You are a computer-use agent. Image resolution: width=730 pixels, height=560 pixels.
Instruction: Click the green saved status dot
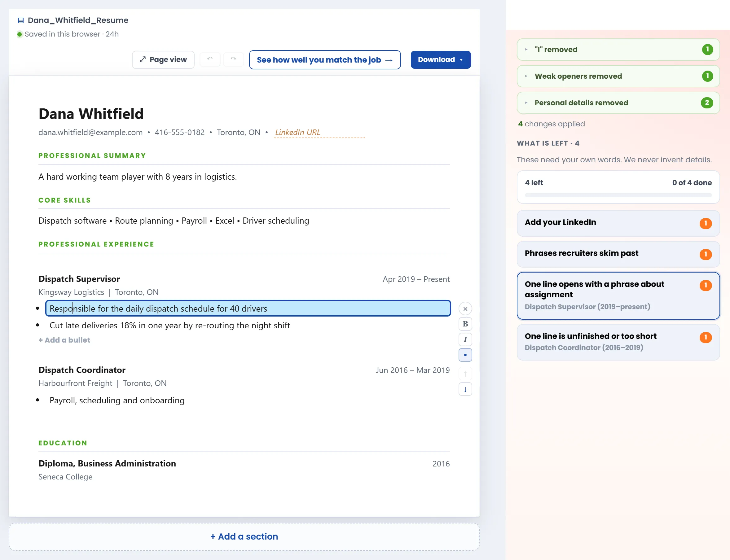[20, 34]
